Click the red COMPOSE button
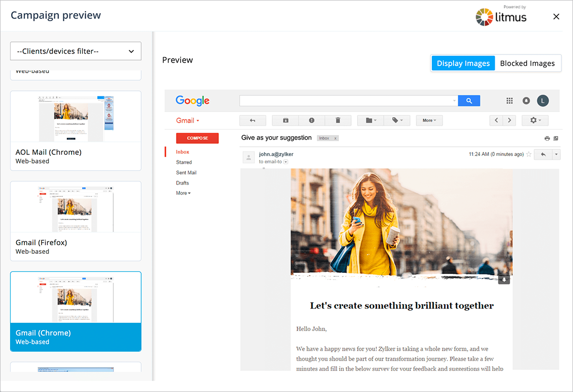The width and height of the screenshot is (573, 392). (197, 138)
